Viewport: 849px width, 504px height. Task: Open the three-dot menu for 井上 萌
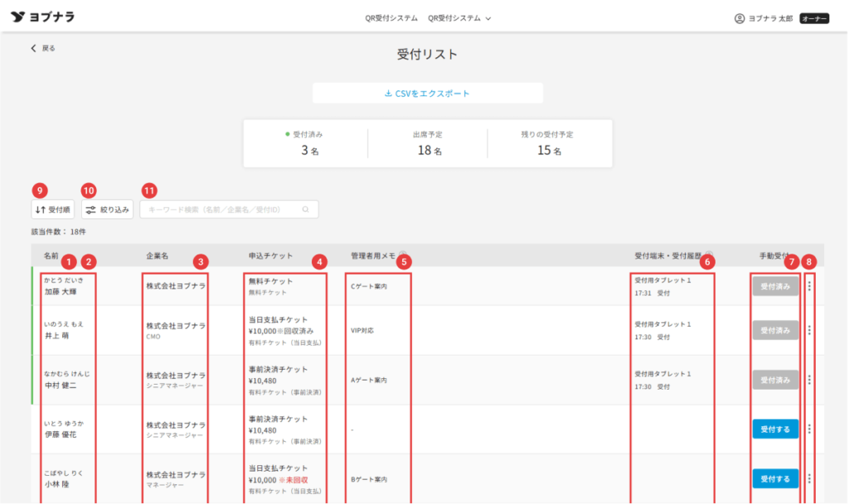809,330
